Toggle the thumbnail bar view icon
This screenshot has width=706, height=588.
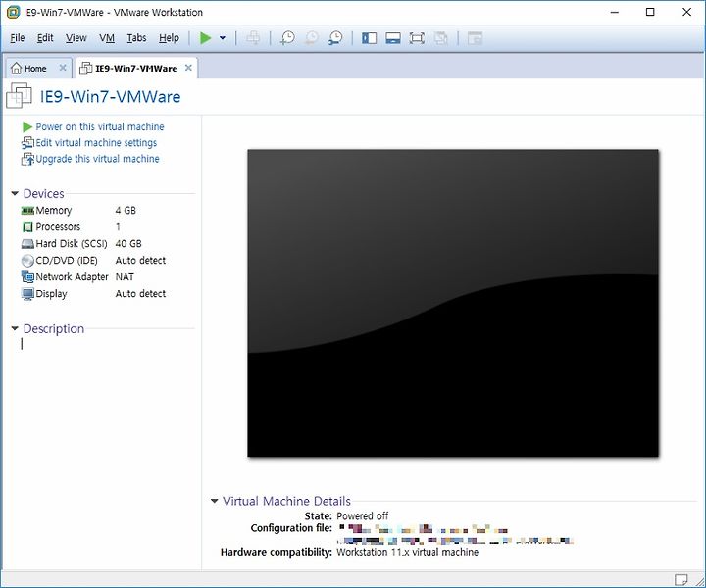(393, 38)
